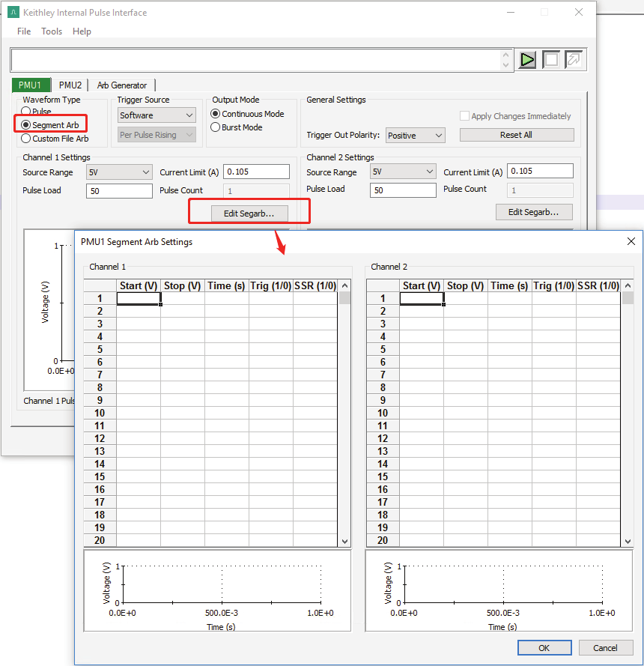Confirm the dialog with OK
Image resolution: width=644 pixels, height=666 pixels.
(544, 648)
